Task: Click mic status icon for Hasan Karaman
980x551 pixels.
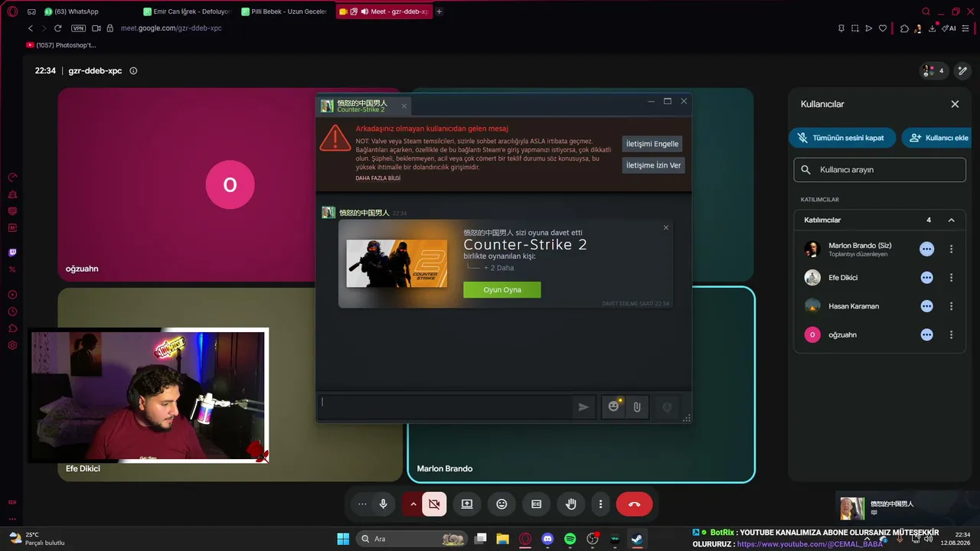Action: 927,306
